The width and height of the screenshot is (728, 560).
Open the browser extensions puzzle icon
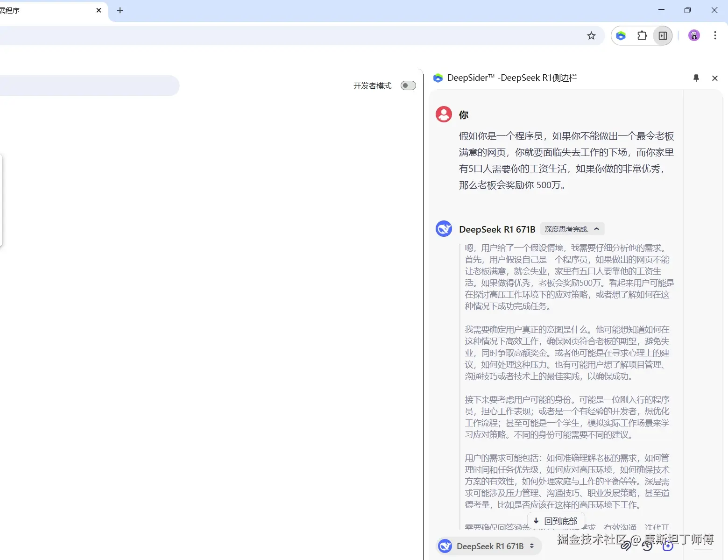642,36
